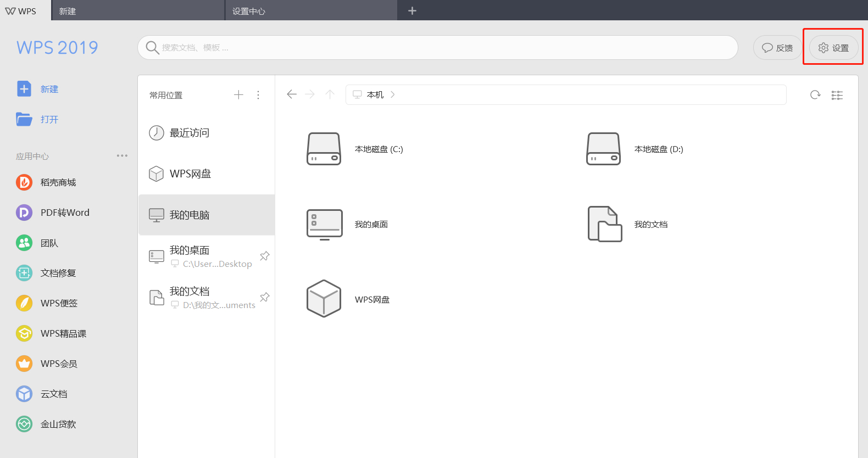The width and height of the screenshot is (868, 458).
Task: Add a new tab with plus button
Action: (412, 10)
